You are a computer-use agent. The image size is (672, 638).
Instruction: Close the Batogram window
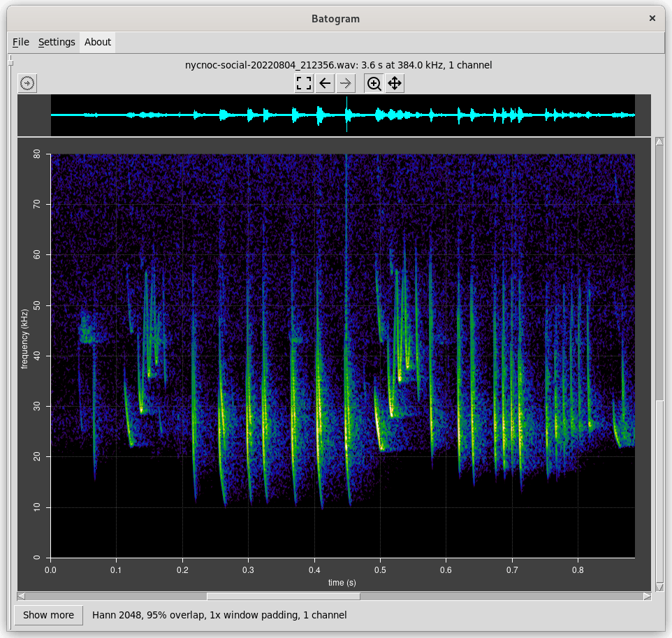[652, 19]
